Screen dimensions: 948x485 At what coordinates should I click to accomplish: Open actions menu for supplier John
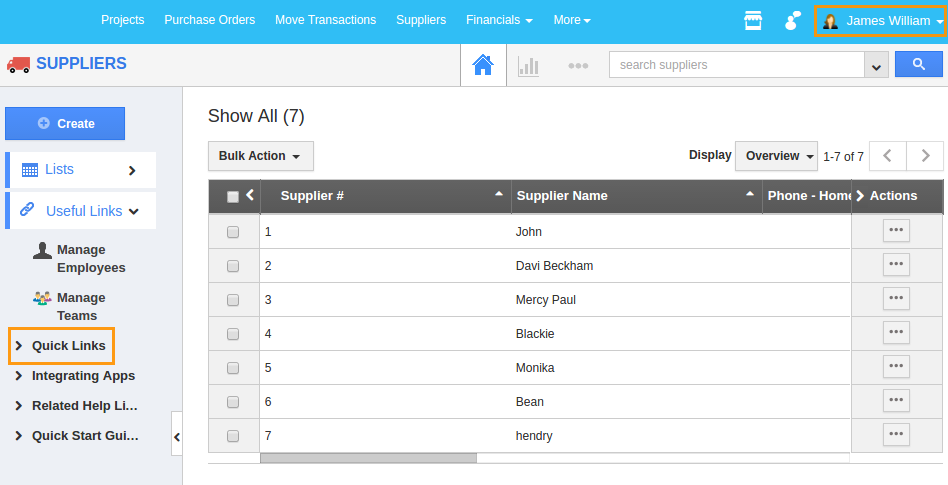[895, 231]
